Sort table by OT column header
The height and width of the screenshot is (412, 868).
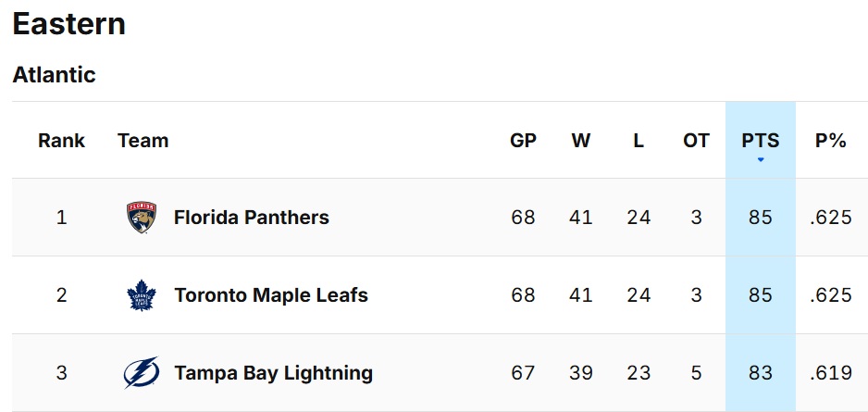(x=696, y=141)
